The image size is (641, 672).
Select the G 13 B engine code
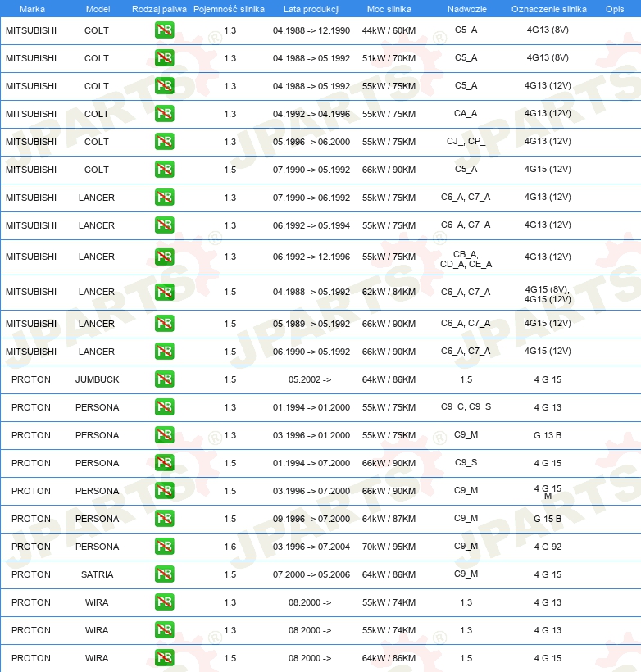pos(548,435)
